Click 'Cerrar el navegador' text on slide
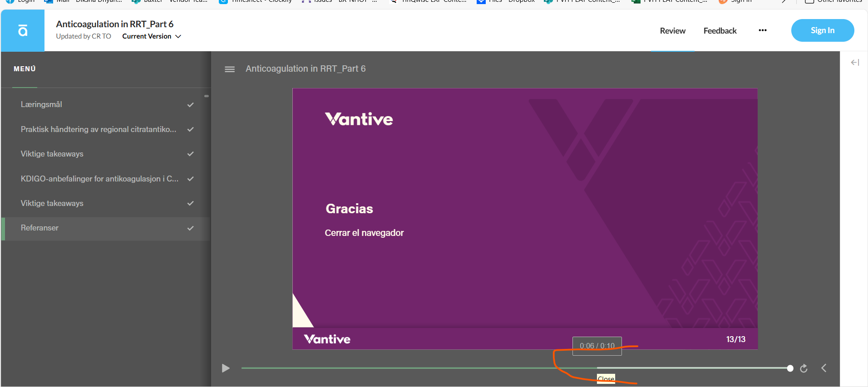The width and height of the screenshot is (868, 387). coord(364,233)
